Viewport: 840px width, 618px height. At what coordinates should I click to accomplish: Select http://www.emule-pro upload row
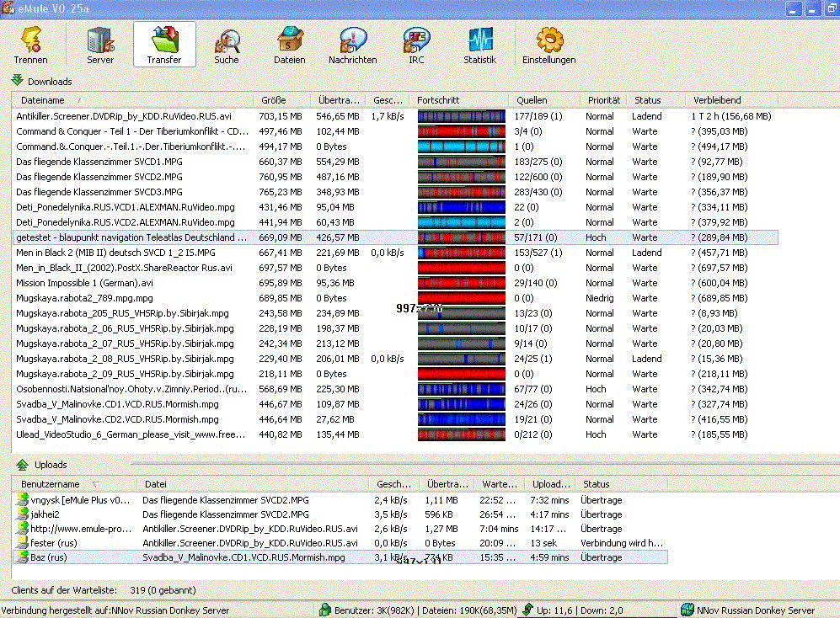[x=340, y=529]
